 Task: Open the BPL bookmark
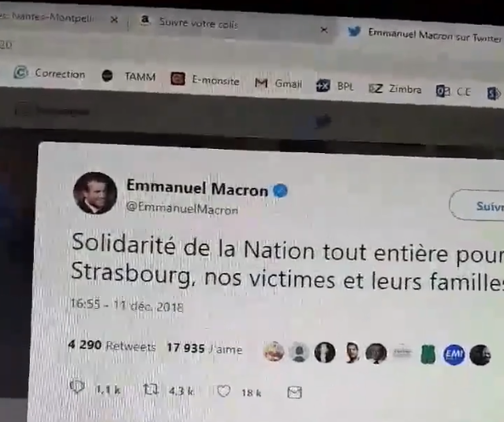coord(335,86)
